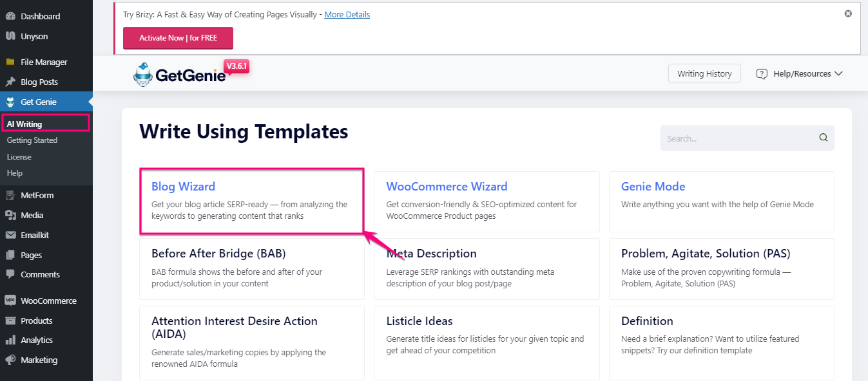The height and width of the screenshot is (381, 868).
Task: Click the Blog Posts pin icon
Action: [10, 82]
